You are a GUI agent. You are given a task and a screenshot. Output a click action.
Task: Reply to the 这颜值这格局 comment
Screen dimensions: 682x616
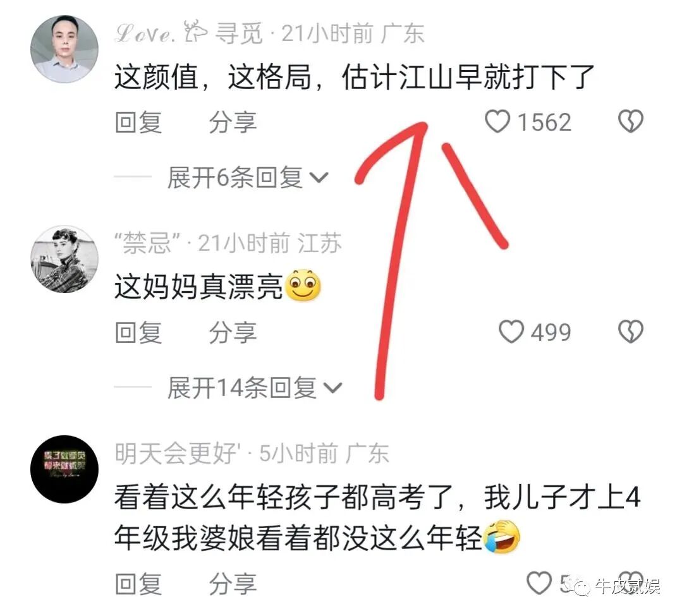(138, 122)
